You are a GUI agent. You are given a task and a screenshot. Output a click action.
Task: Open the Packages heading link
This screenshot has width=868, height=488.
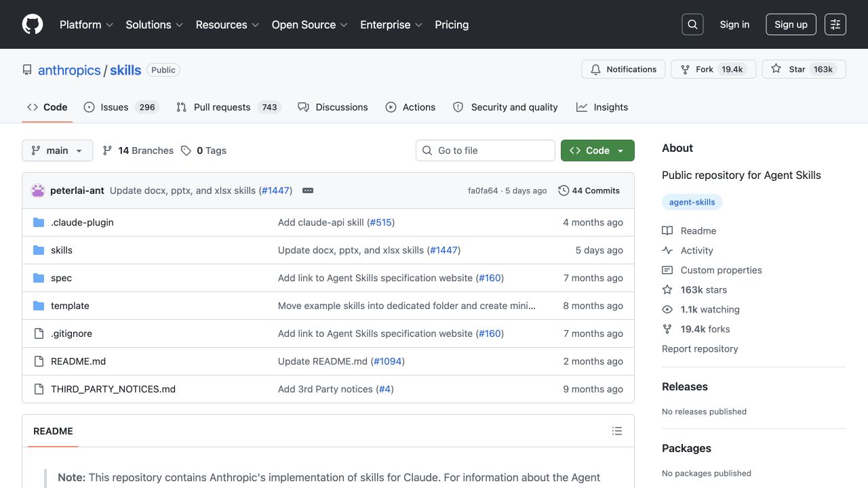686,448
